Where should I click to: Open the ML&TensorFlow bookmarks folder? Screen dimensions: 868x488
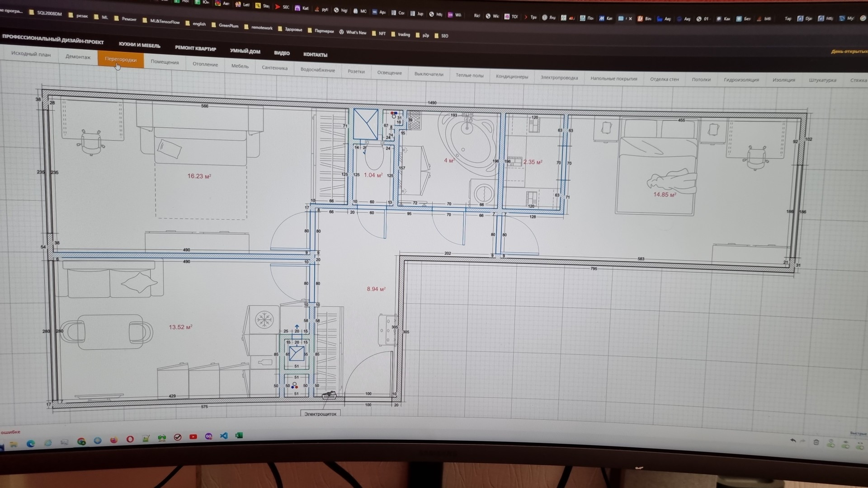pos(161,22)
